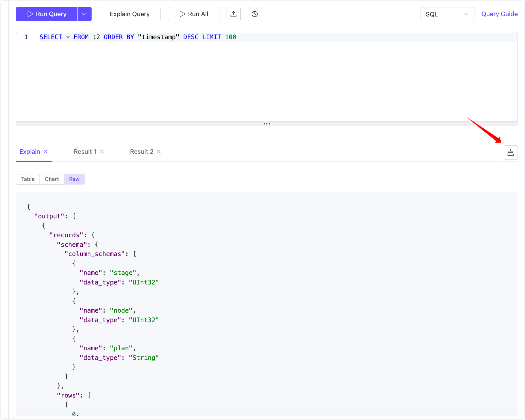Click the line number 1 gutter

26,37
